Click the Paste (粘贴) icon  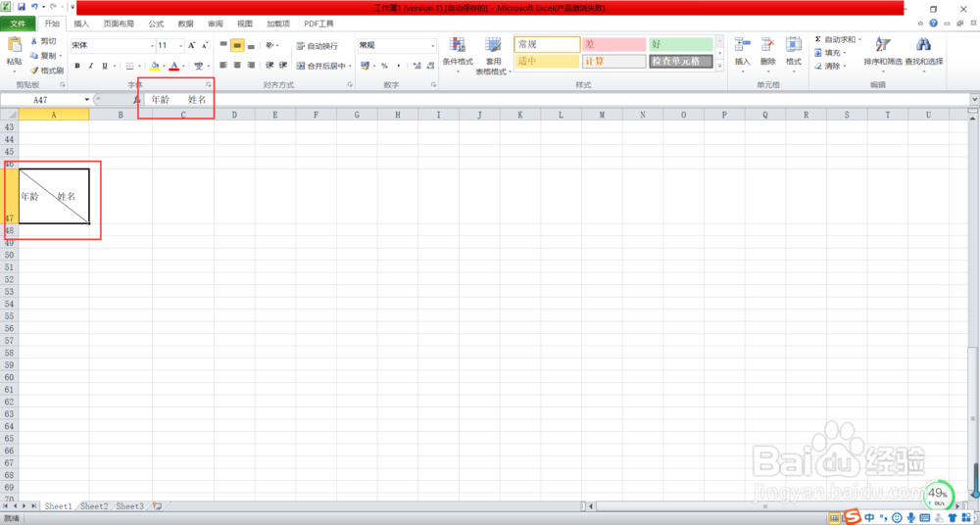click(14, 46)
